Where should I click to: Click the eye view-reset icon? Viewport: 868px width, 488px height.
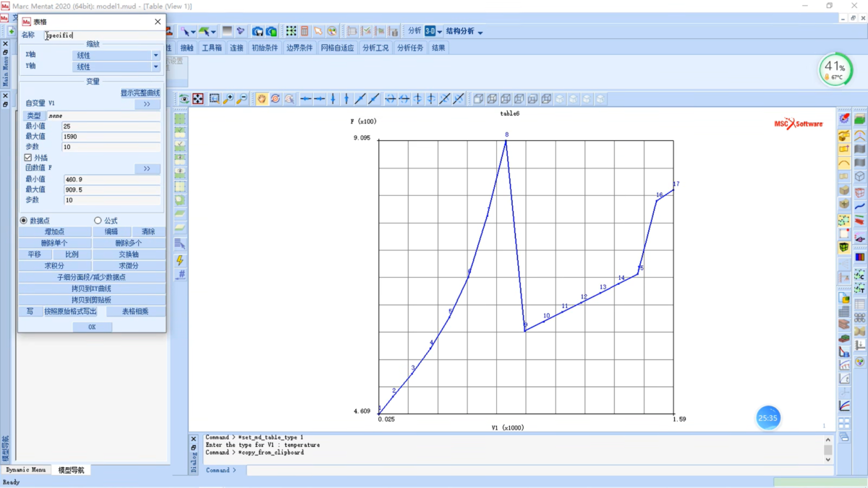click(184, 98)
